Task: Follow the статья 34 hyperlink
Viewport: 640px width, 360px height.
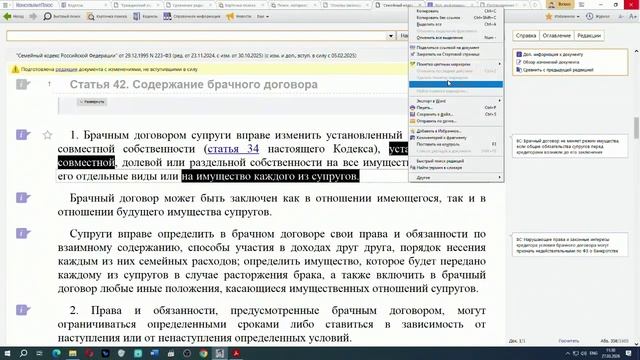Action: (233, 149)
